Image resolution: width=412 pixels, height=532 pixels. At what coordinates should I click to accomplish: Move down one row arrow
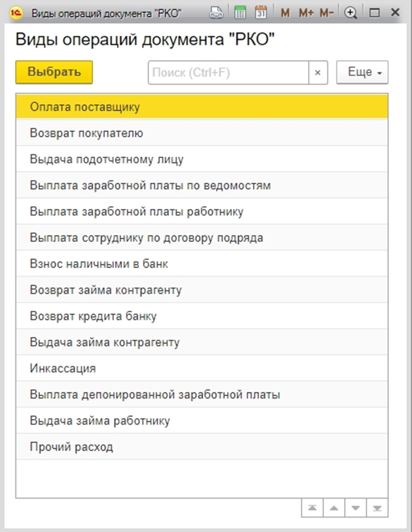[x=356, y=508]
